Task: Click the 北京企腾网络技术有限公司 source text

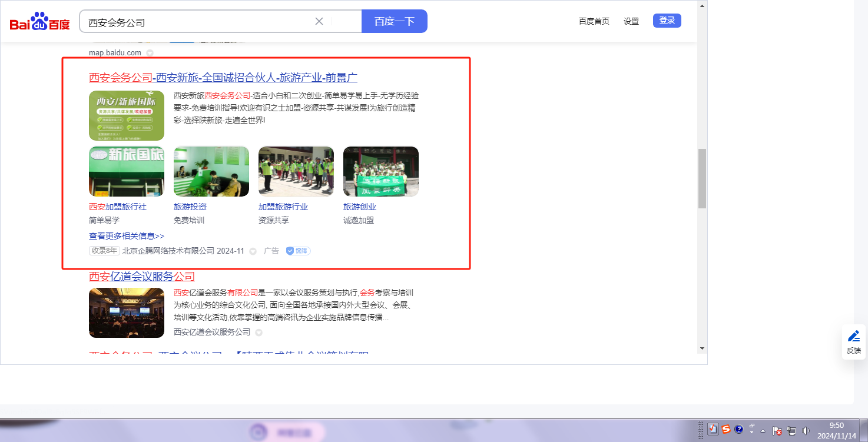Action: coord(168,251)
